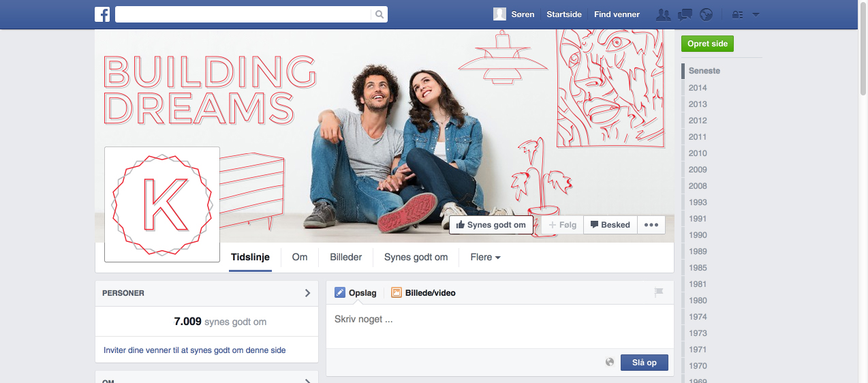Jump to 1993 in timeline
Viewport: 868px width, 383px height.
(x=698, y=202)
